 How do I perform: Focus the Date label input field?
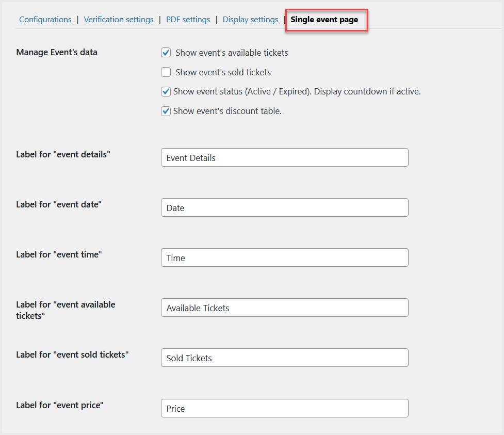click(284, 208)
